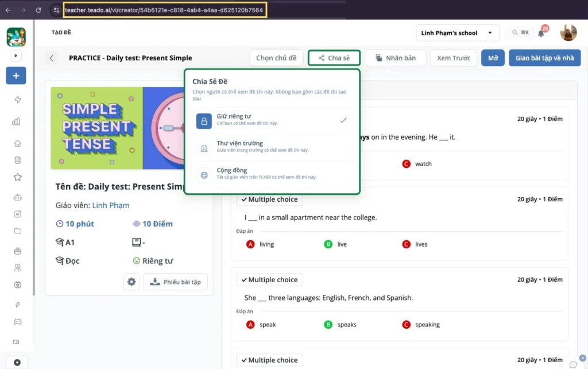The height and width of the screenshot is (369, 588).
Task: Preview the test with Xem Trước
Action: click(x=454, y=58)
